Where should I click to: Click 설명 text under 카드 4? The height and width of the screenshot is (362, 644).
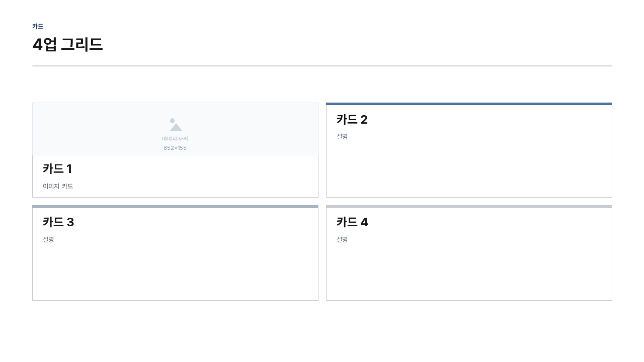[342, 239]
